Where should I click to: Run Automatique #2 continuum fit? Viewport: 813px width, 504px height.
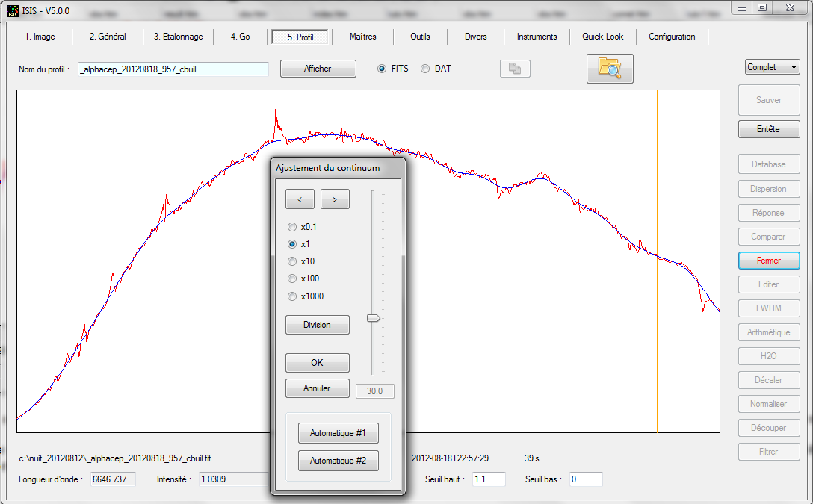338,461
